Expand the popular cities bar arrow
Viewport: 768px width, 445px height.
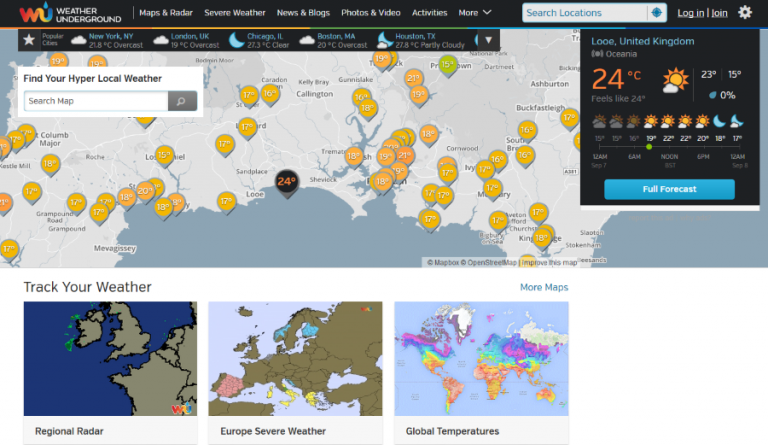487,40
